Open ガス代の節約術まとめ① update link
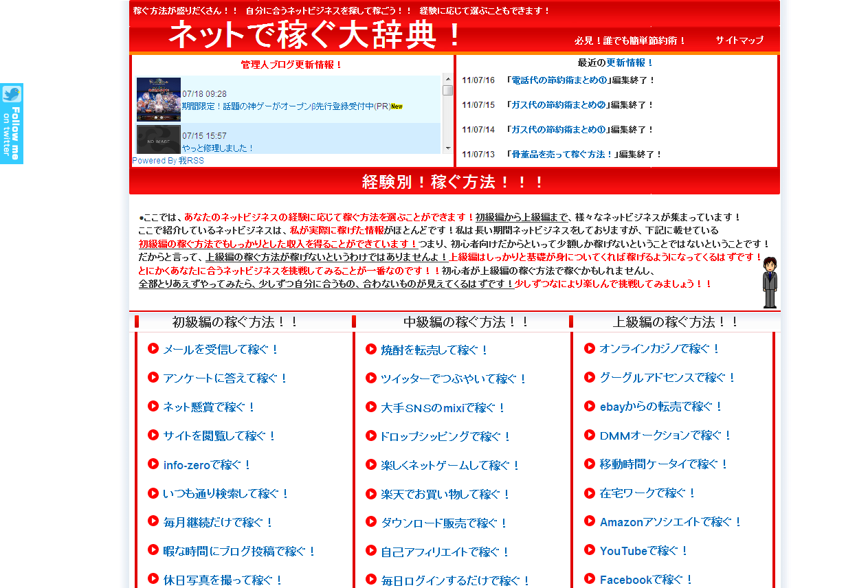868x588 pixels. (559, 130)
